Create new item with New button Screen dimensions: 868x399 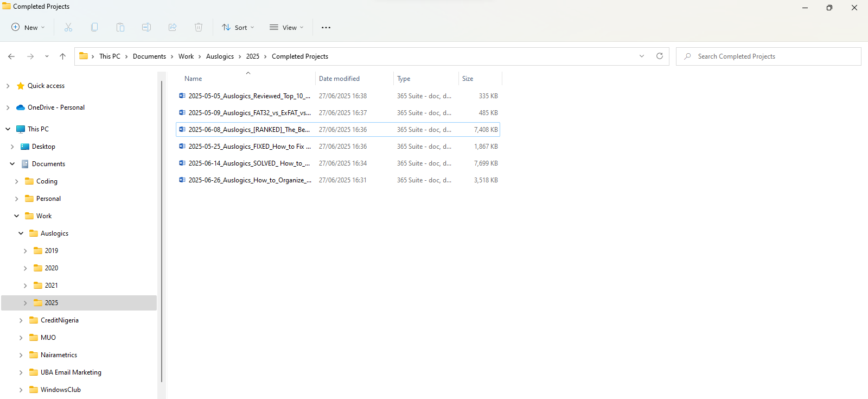pyautogui.click(x=28, y=28)
